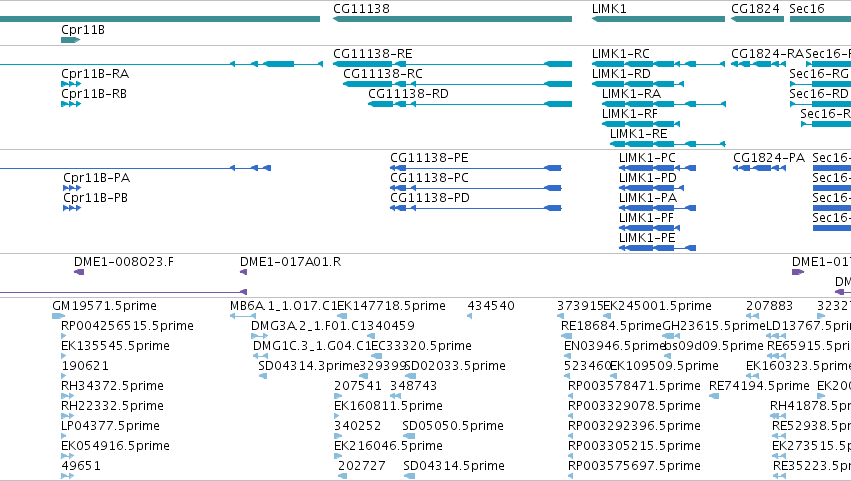Click the LIMK1-RF transcript label
The height and width of the screenshot is (481, 851).
point(630,114)
